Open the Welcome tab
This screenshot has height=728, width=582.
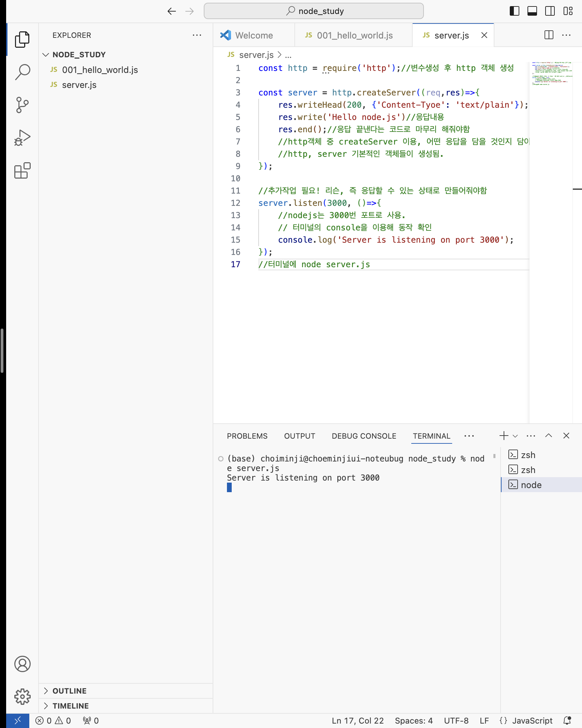[x=254, y=35]
